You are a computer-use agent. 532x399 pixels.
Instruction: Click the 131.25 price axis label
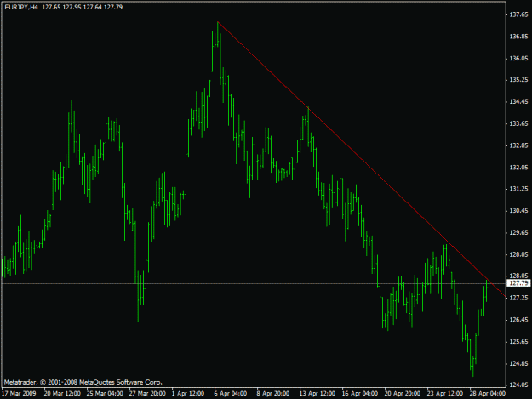tap(518, 189)
